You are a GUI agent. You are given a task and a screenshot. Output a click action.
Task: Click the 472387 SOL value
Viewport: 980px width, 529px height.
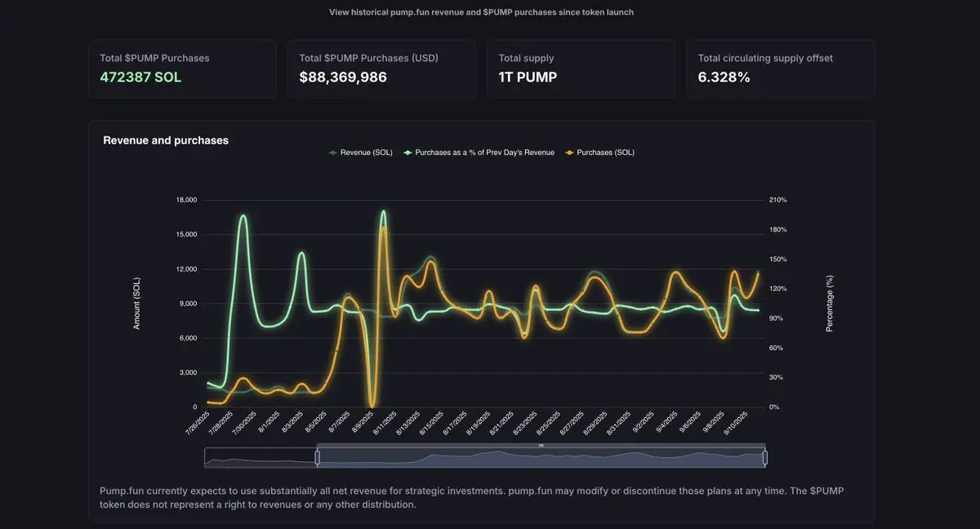pyautogui.click(x=140, y=78)
